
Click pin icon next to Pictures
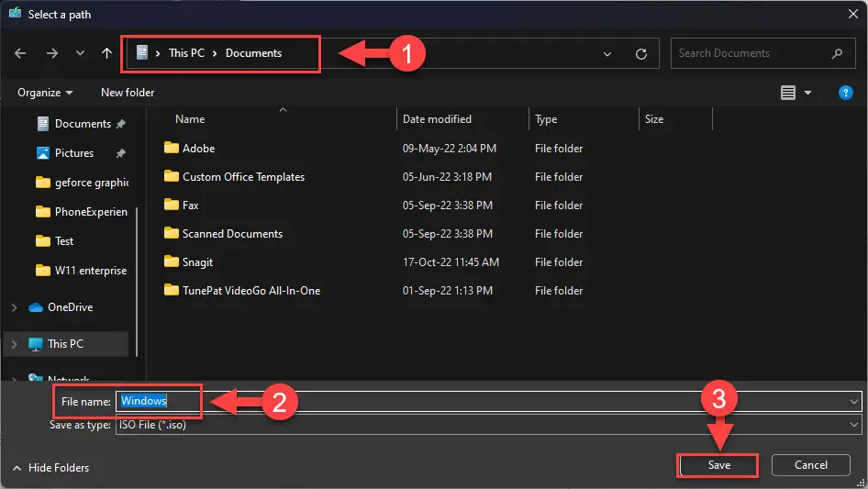coord(121,153)
